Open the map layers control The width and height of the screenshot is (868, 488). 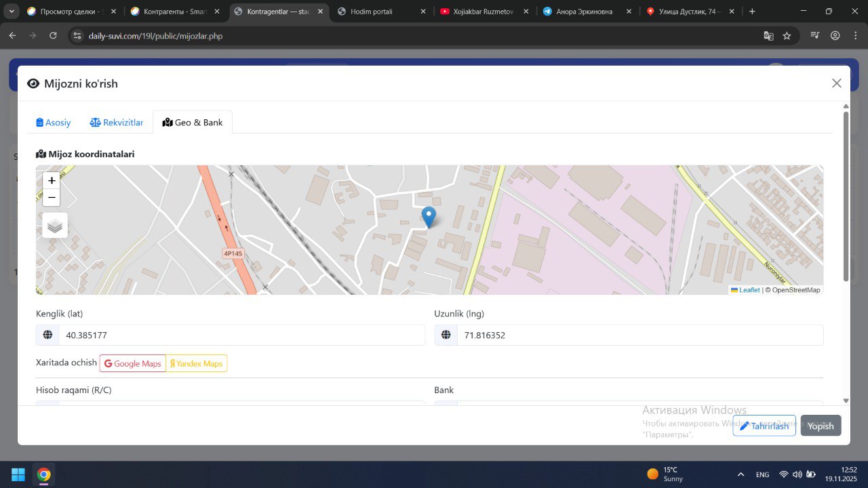click(55, 226)
